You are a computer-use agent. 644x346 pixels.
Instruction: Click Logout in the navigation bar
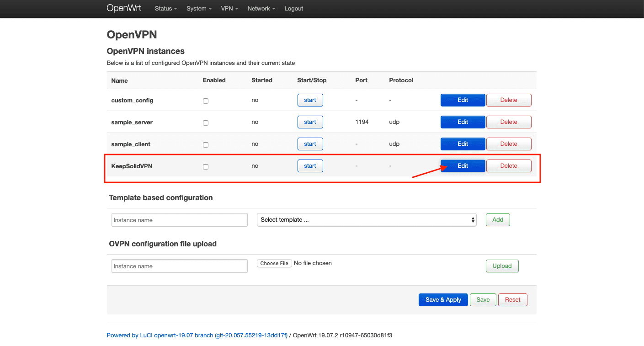293,9
